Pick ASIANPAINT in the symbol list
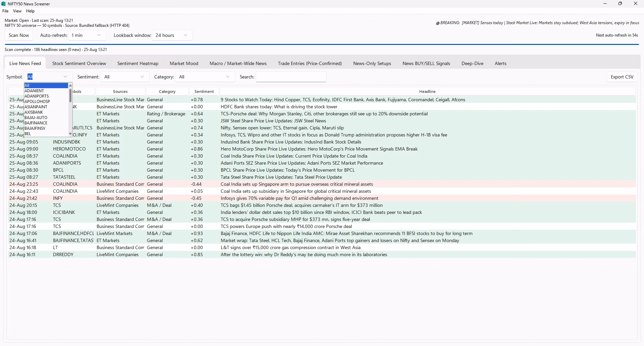The height and width of the screenshot is (346, 644). pos(46,107)
